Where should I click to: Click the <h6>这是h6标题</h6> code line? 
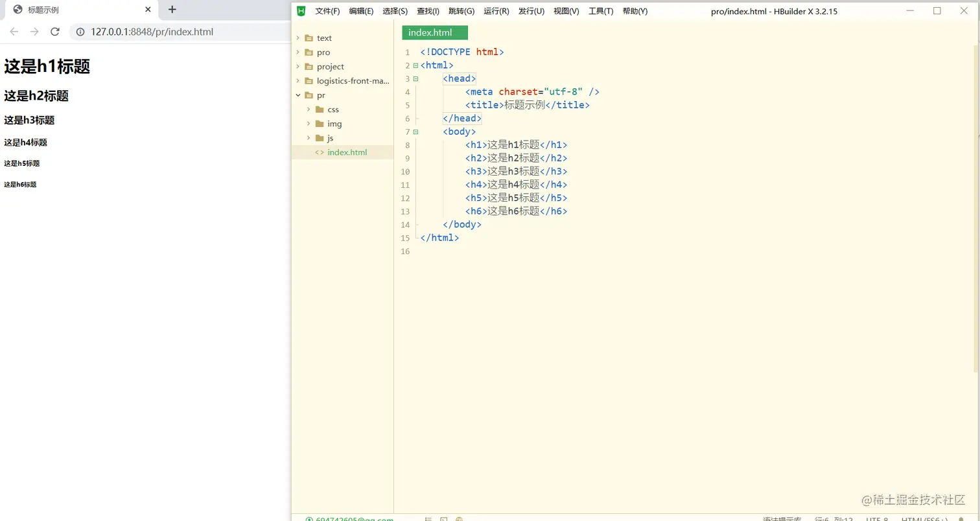(516, 211)
